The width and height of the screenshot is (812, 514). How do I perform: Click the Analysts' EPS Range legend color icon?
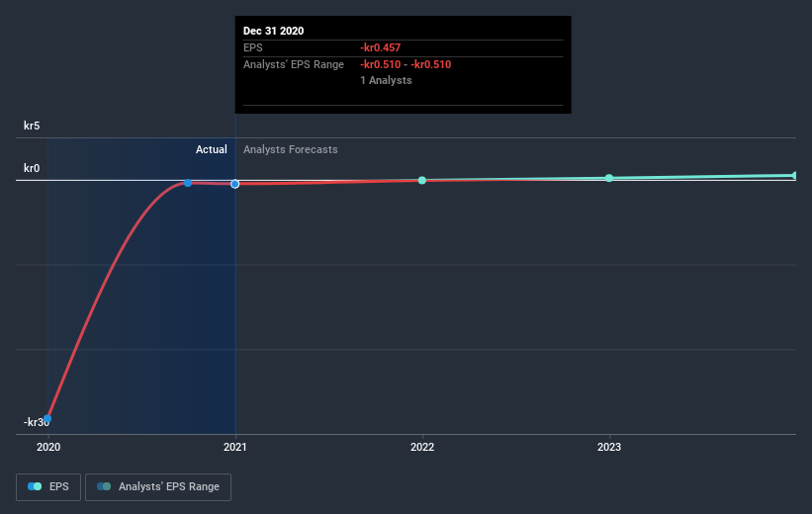104,486
